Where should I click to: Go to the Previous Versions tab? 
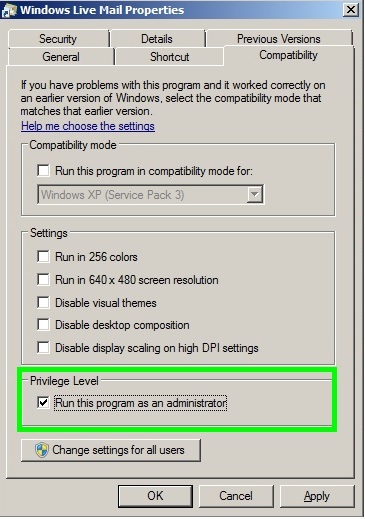(279, 39)
